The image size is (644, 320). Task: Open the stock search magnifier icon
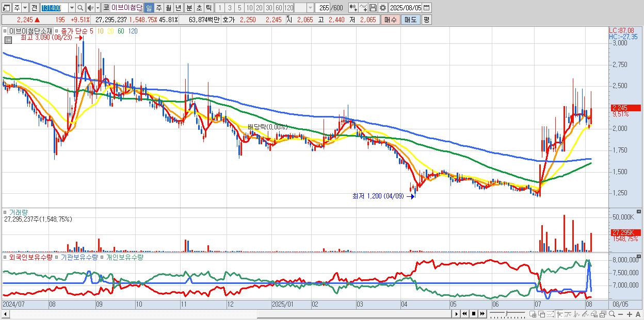point(81,8)
